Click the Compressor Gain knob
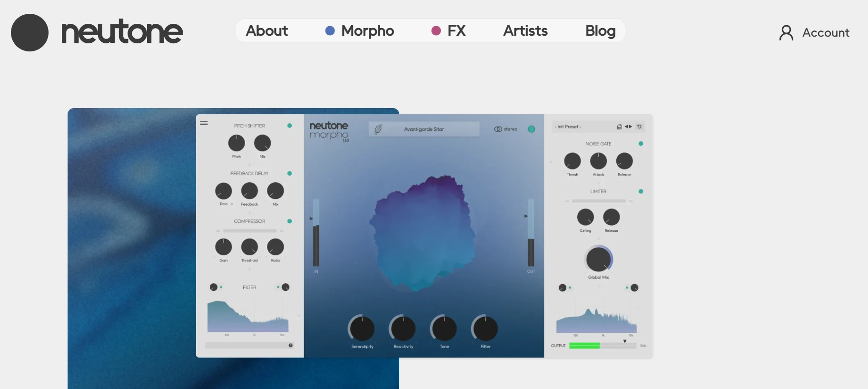This screenshot has height=389, width=868. coord(224,247)
